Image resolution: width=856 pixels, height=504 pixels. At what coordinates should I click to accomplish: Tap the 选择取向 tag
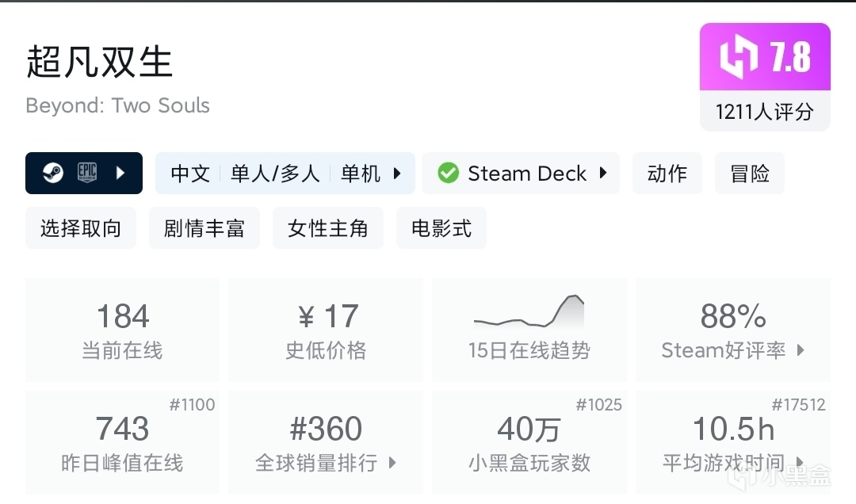pyautogui.click(x=81, y=228)
